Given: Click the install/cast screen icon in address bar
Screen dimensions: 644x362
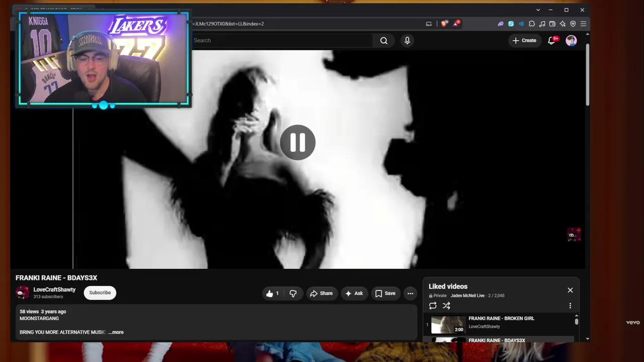Looking at the screenshot, I should point(429,24).
